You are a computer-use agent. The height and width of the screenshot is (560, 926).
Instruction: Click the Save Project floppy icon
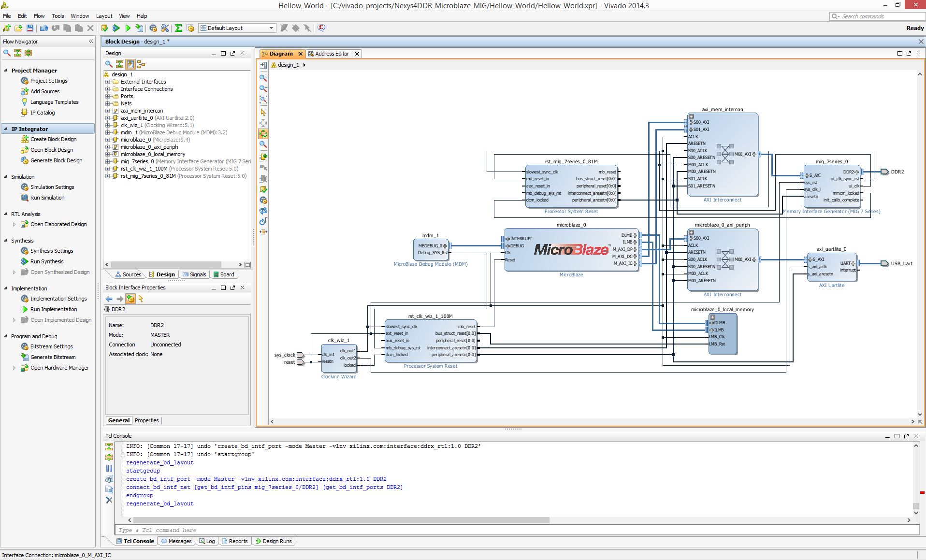[30, 28]
